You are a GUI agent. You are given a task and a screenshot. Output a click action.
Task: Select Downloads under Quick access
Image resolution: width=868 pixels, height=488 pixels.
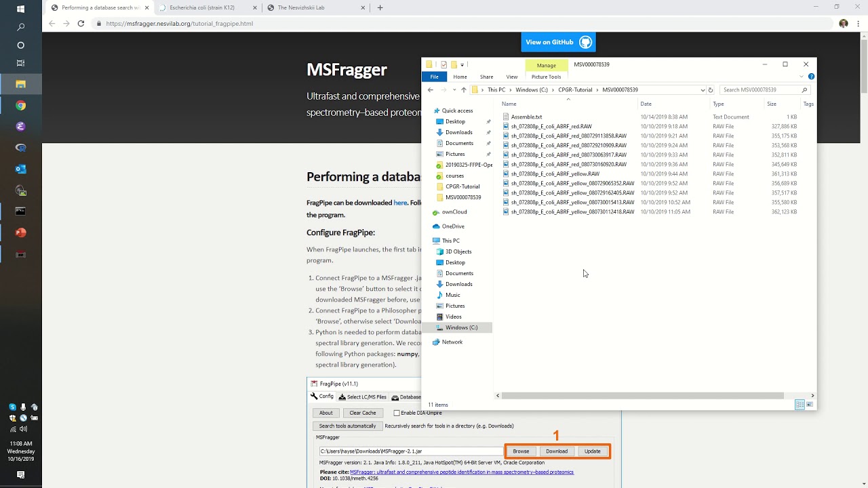click(459, 132)
